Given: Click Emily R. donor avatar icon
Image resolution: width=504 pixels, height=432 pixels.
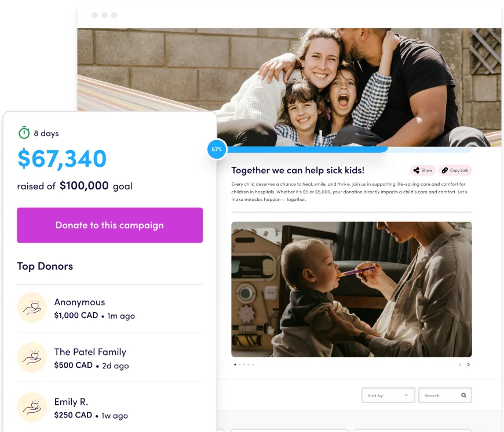Looking at the screenshot, I should tap(32, 407).
